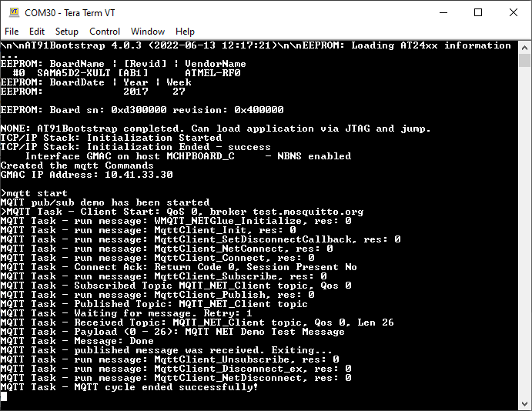Maximize the Tera Term window
This screenshot has height=411, width=532.
point(478,13)
